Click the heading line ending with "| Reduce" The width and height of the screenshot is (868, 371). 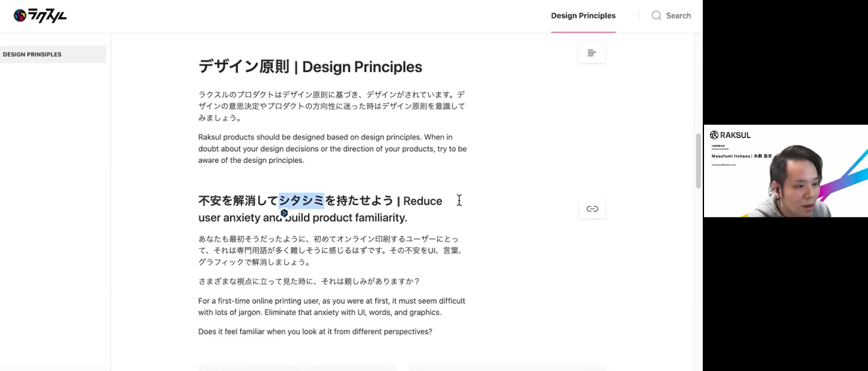[x=320, y=201]
